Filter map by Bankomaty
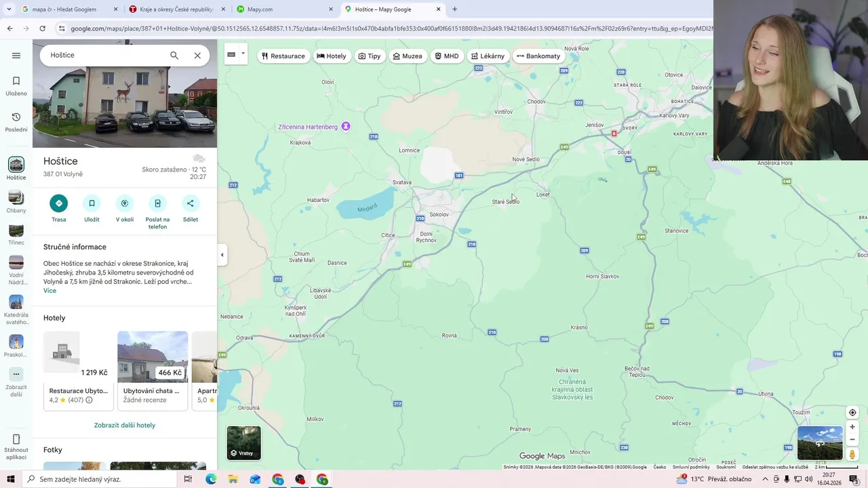The image size is (868, 488). point(538,56)
